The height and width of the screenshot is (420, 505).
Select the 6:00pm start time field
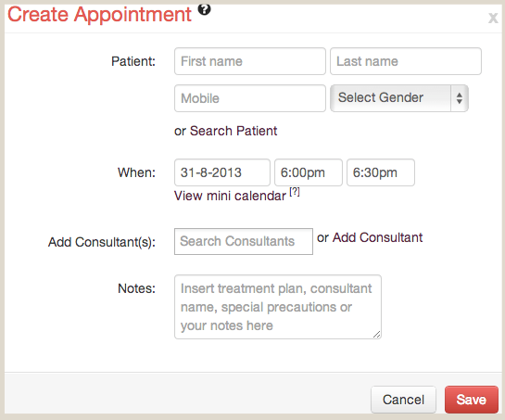[x=309, y=172]
